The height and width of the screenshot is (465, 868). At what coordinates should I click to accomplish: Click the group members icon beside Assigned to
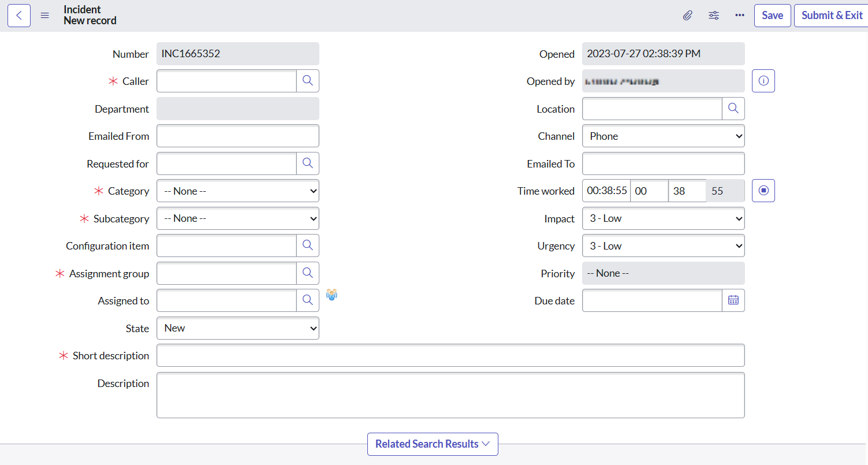(x=331, y=295)
